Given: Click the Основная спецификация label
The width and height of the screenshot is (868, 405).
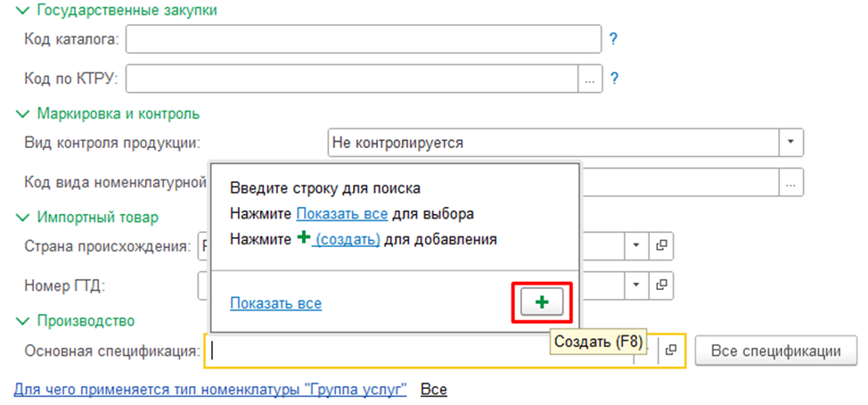Looking at the screenshot, I should click(112, 351).
